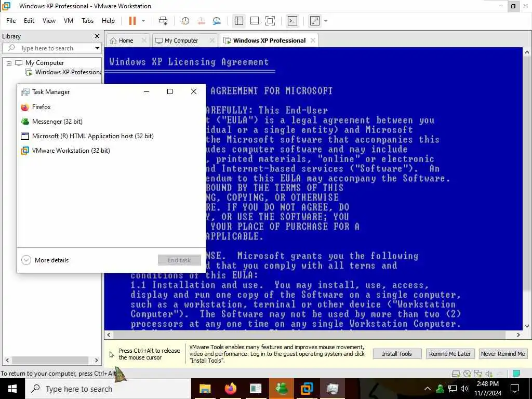The height and width of the screenshot is (399, 532).
Task: Open the Edit menu
Action: [x=29, y=21]
